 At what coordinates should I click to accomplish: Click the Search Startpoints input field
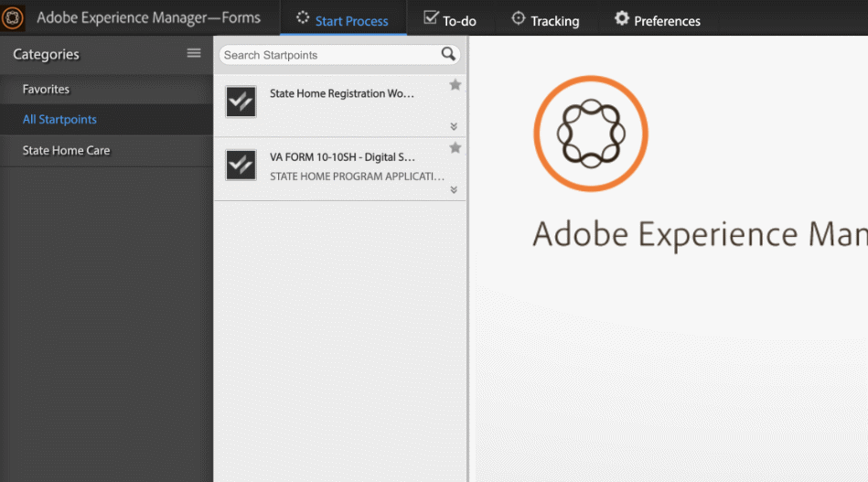point(329,55)
